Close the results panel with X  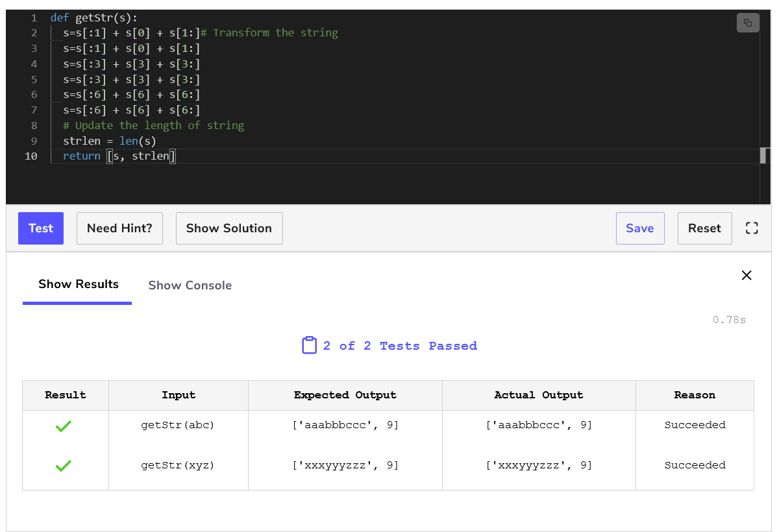tap(746, 275)
